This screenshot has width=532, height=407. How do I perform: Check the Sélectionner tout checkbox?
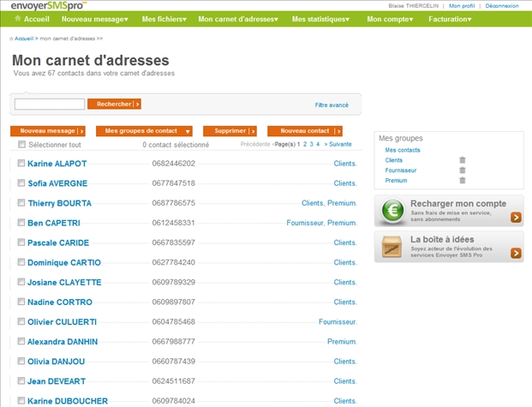(22, 145)
